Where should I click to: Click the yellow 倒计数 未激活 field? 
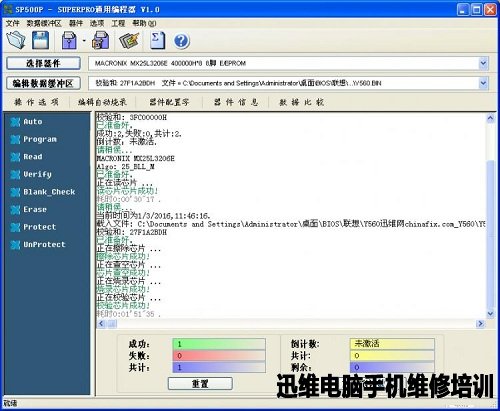point(392,343)
